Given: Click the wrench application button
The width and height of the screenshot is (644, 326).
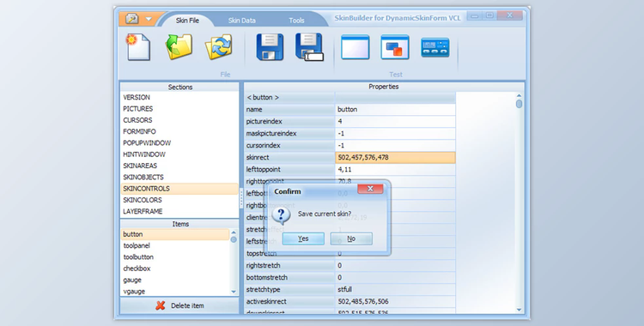Looking at the screenshot, I should click(132, 19).
